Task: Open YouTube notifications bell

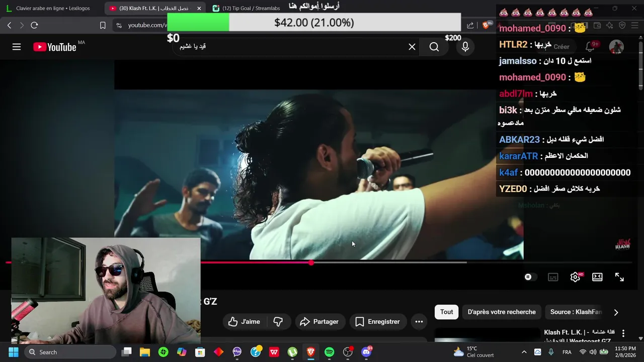Action: (x=590, y=47)
